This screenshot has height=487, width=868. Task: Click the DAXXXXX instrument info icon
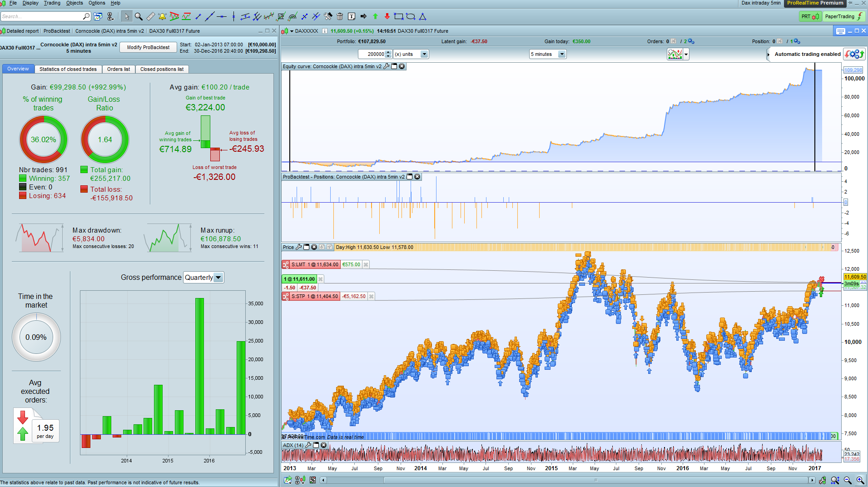tap(324, 31)
